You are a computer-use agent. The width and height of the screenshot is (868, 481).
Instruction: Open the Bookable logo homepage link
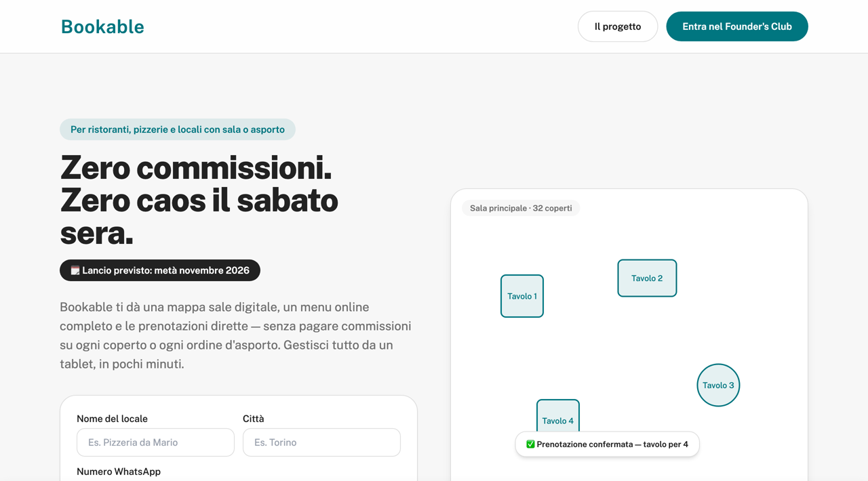102,26
